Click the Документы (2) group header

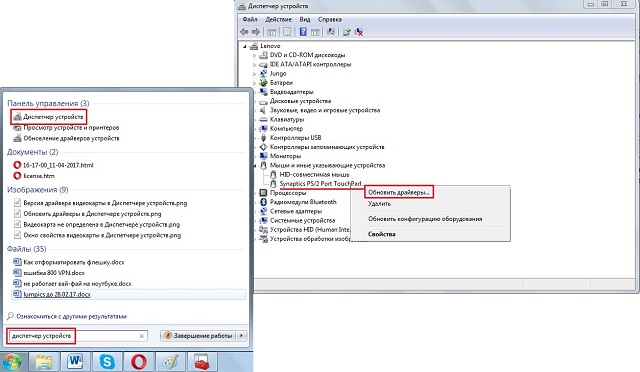pyautogui.click(x=32, y=152)
